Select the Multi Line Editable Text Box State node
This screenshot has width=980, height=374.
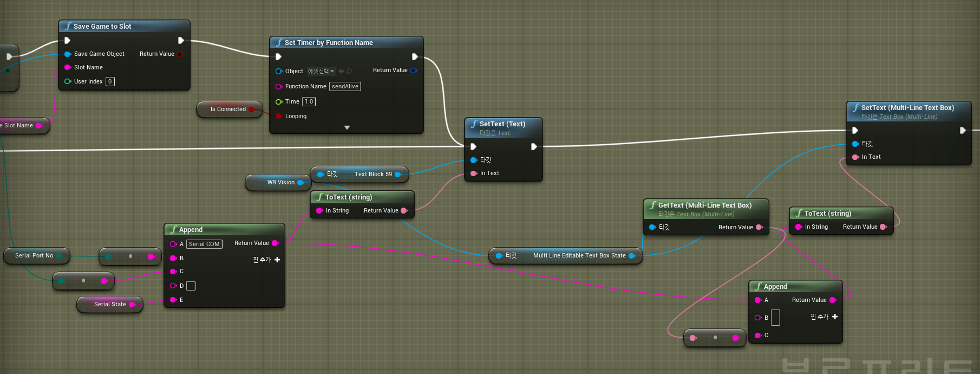click(566, 256)
